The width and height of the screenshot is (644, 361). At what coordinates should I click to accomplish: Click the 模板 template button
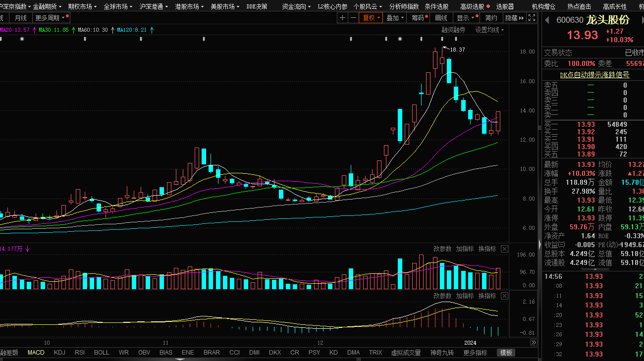pos(506,353)
